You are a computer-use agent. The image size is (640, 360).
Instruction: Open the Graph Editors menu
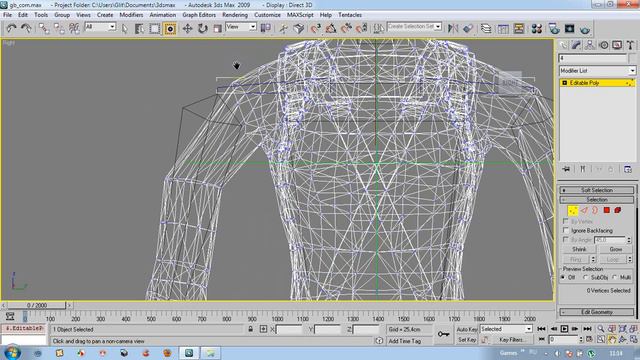click(x=199, y=15)
